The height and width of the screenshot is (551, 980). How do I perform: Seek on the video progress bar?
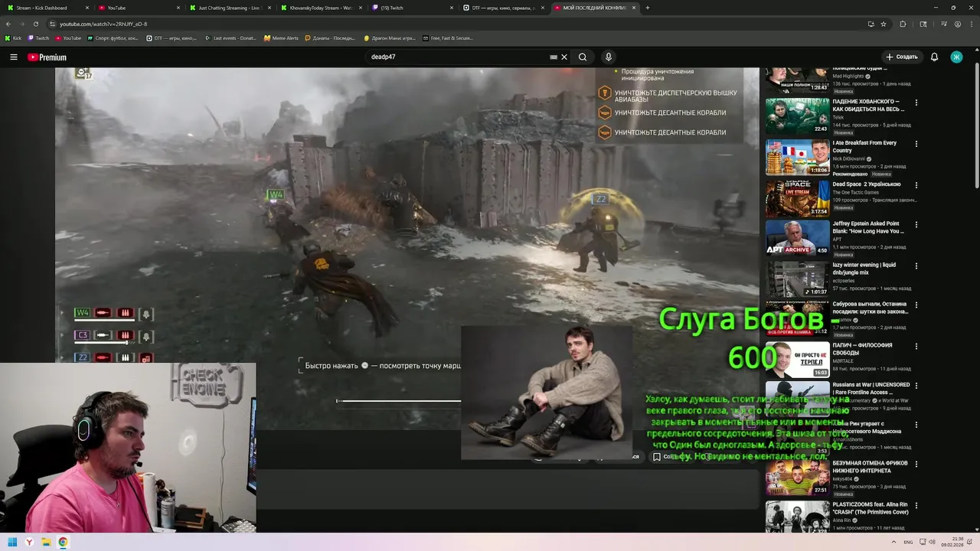pos(398,400)
